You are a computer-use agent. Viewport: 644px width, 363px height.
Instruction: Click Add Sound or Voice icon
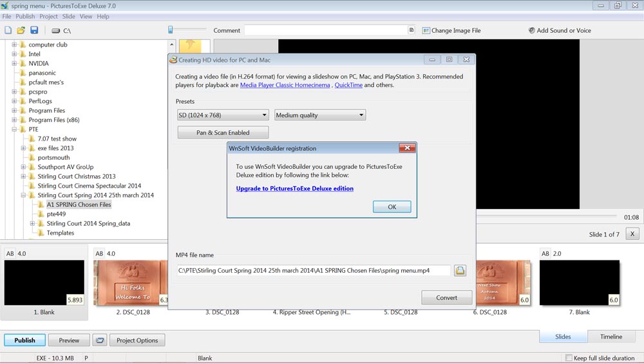click(x=531, y=30)
